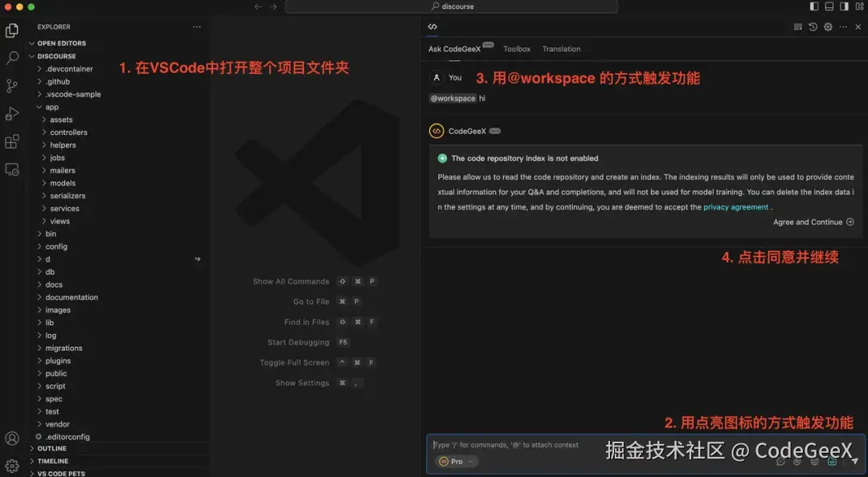Open the Extensions view
Image resolution: width=868 pixels, height=477 pixels.
(x=11, y=141)
